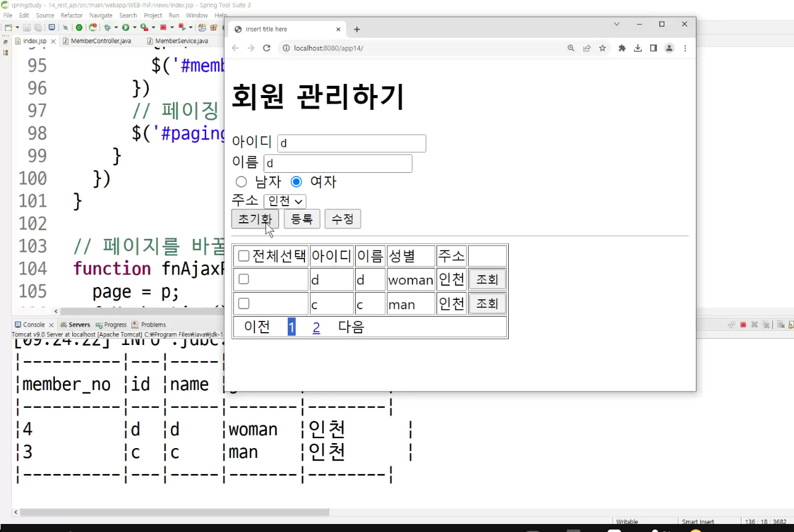Click 조회 button for member c
This screenshot has height=532, width=794.
pos(487,304)
